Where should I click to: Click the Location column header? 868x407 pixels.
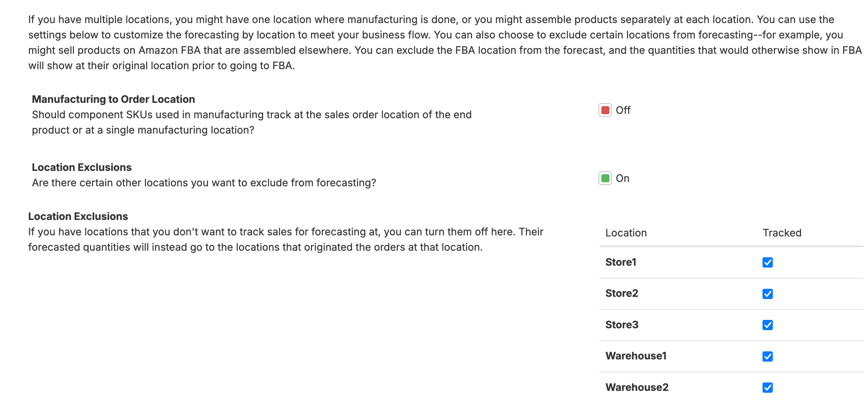point(626,233)
